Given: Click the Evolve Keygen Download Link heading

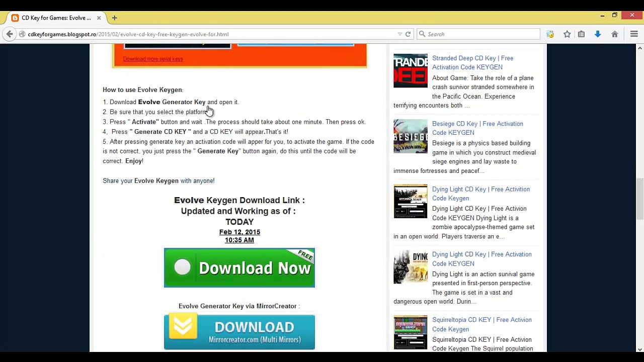Looking at the screenshot, I should 239,200.
